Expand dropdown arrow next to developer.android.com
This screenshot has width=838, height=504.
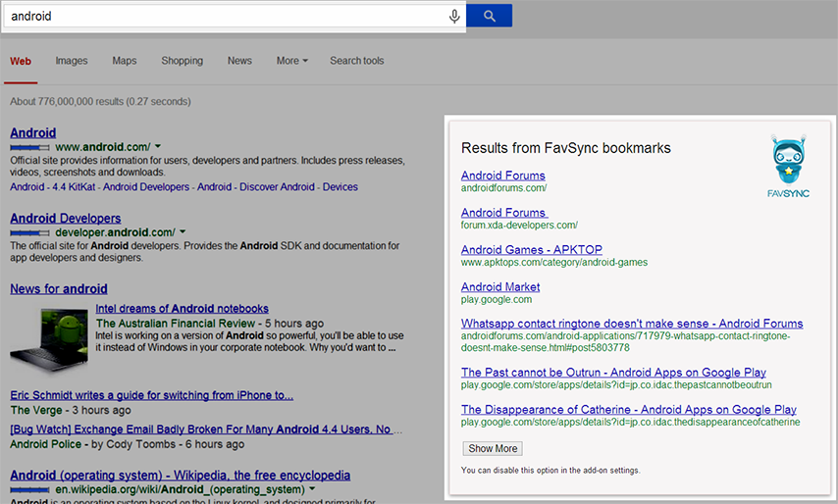[182, 232]
